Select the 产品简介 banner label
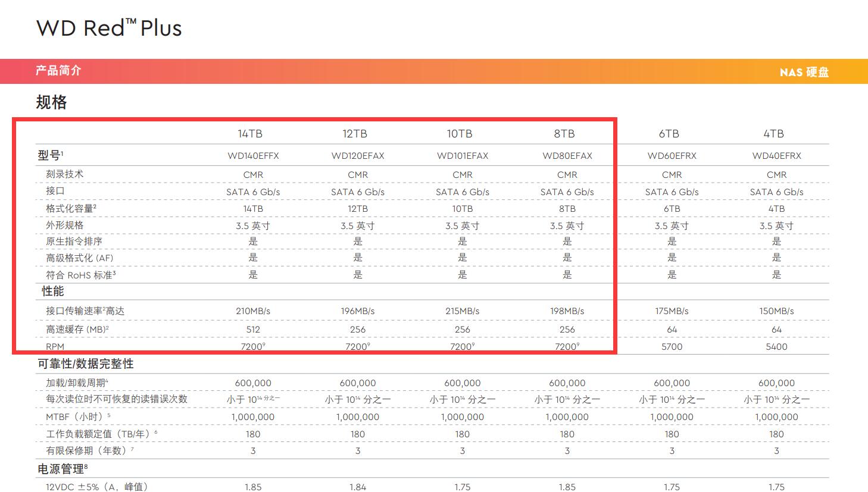The image size is (868, 492). [x=58, y=71]
